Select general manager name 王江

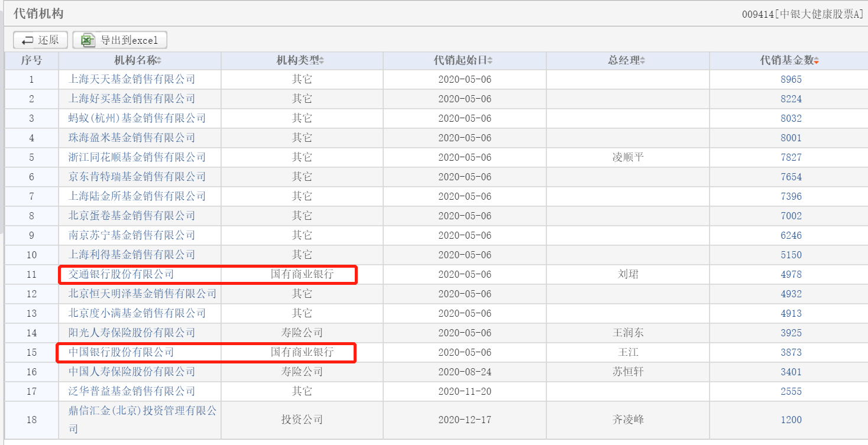[628, 352]
